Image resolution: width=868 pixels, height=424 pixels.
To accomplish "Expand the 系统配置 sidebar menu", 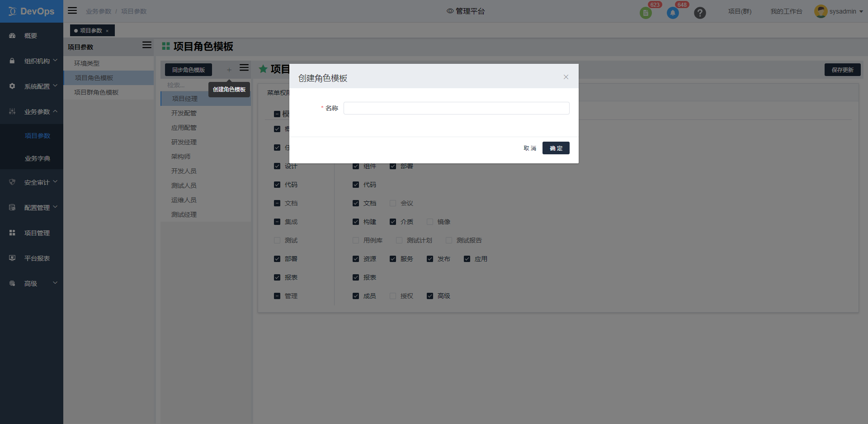I will coord(55,86).
